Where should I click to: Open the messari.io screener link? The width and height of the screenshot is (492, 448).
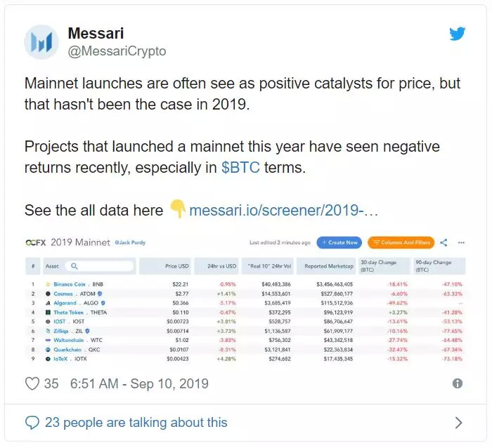[284, 210]
